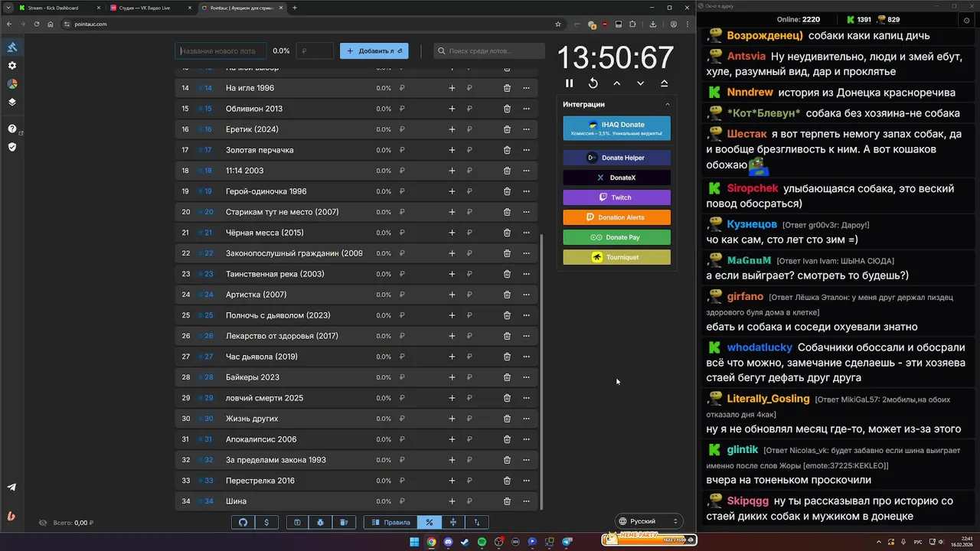Focus the lot search field

pyautogui.click(x=488, y=51)
